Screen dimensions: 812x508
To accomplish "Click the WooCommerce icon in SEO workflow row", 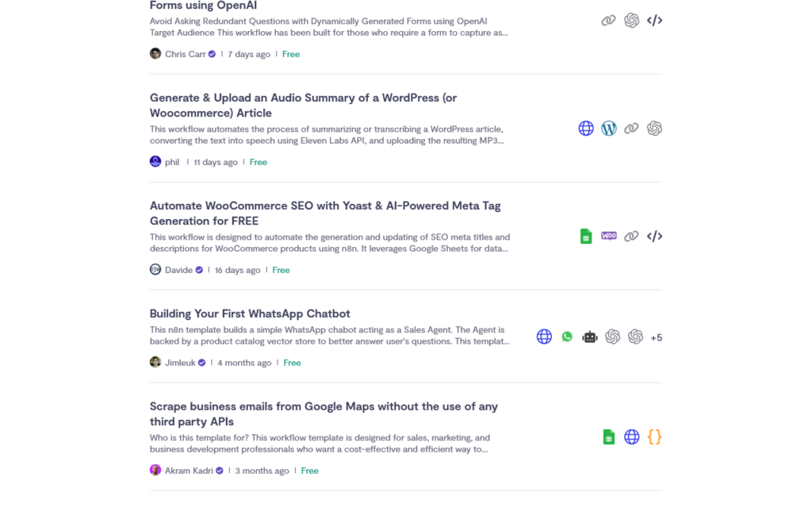I will click(608, 236).
